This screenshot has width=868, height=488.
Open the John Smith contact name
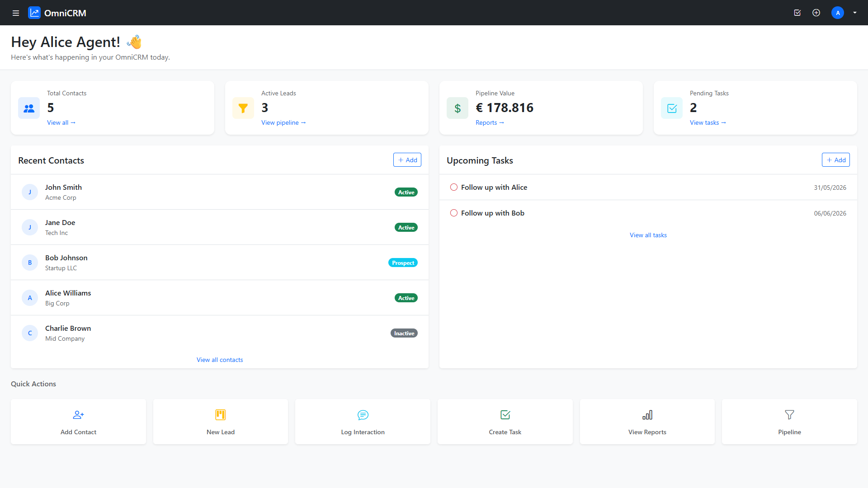coord(63,187)
